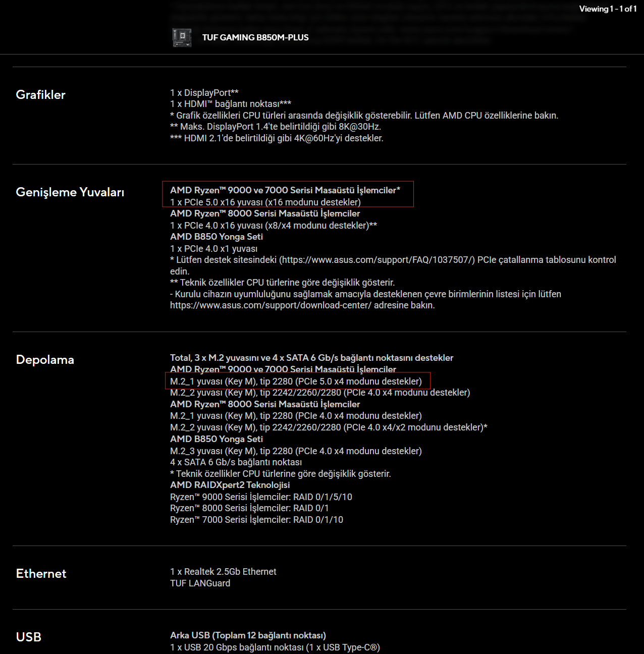The image size is (644, 654).
Task: Click the highlighted M.2_1 PCIe 5.0 x4 line
Action: [296, 381]
